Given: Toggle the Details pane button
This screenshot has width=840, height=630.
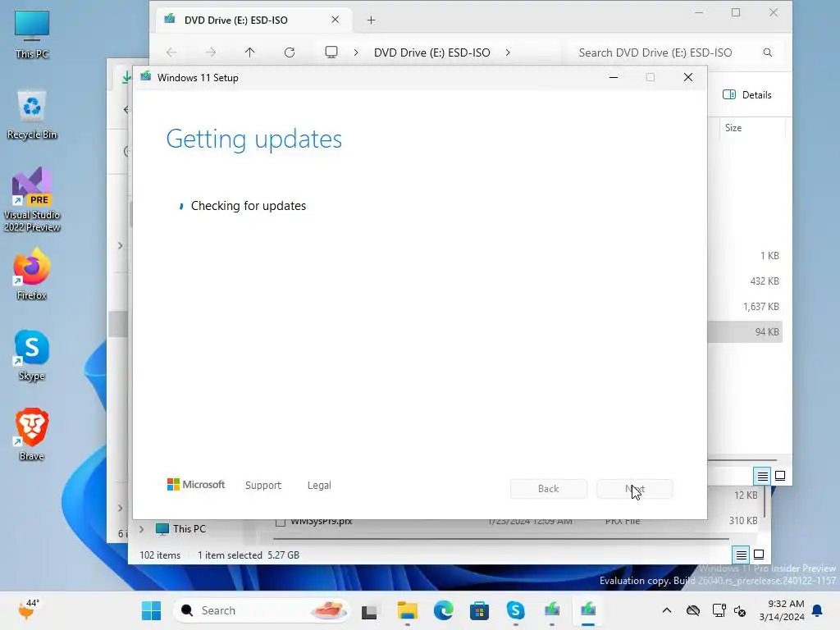Looking at the screenshot, I should coord(747,95).
